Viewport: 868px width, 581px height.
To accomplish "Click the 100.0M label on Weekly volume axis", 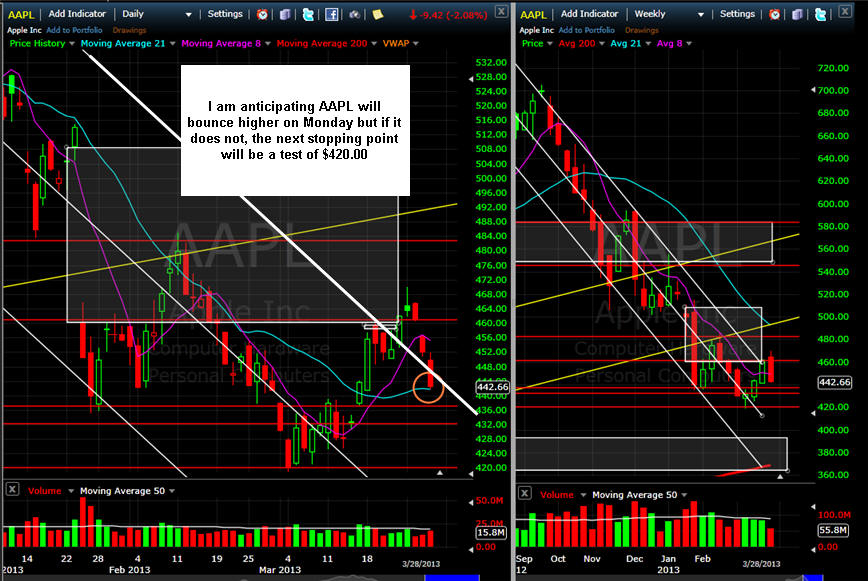I will click(834, 515).
